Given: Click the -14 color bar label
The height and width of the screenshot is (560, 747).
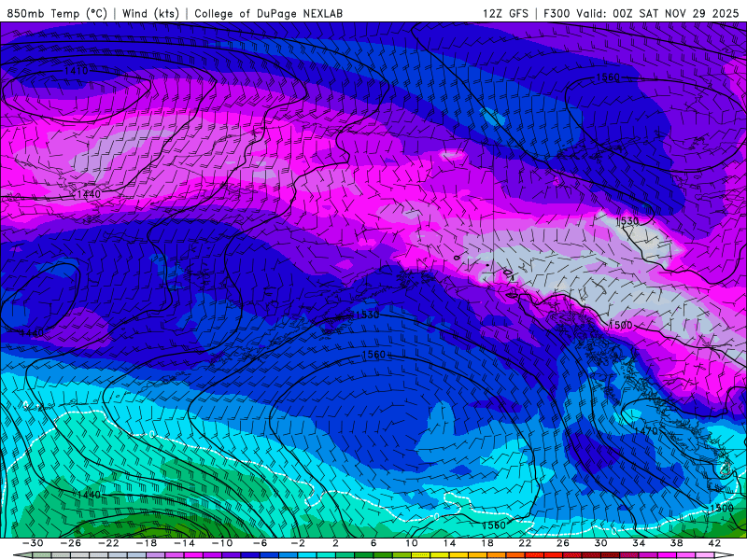Looking at the screenshot, I should (184, 543).
